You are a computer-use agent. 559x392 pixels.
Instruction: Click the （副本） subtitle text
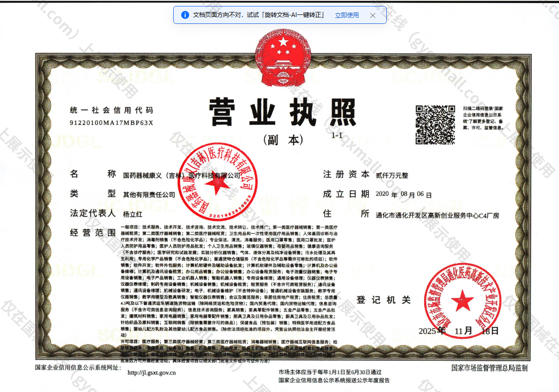tap(283, 140)
